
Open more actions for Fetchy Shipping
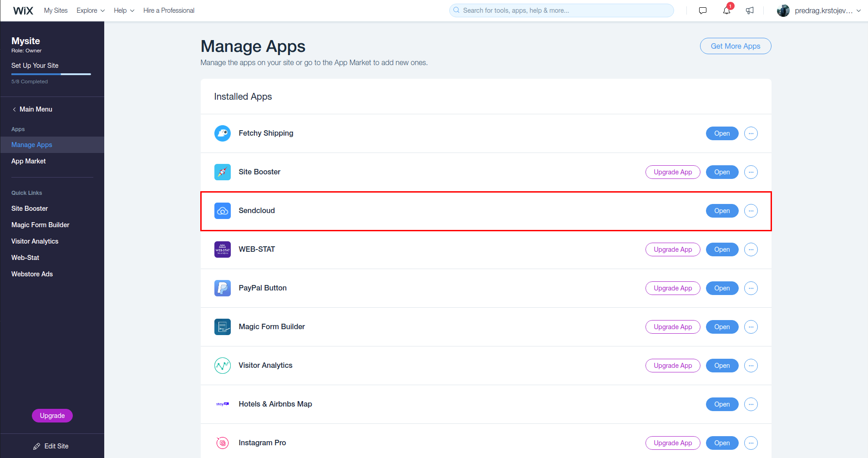pos(751,133)
